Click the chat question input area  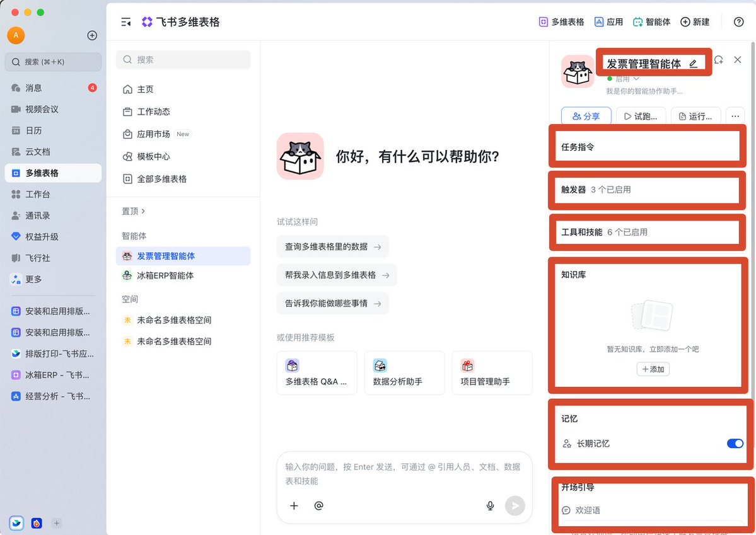coord(404,474)
